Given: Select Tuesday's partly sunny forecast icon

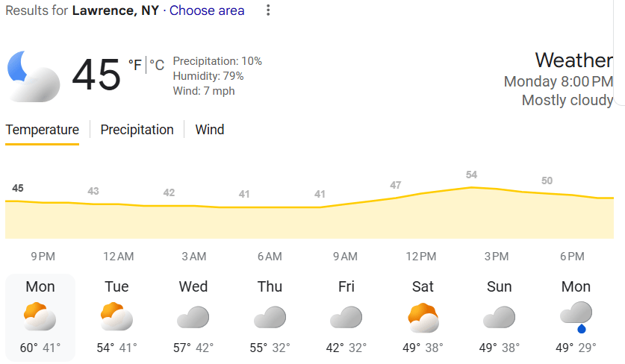Looking at the screenshot, I should (116, 317).
